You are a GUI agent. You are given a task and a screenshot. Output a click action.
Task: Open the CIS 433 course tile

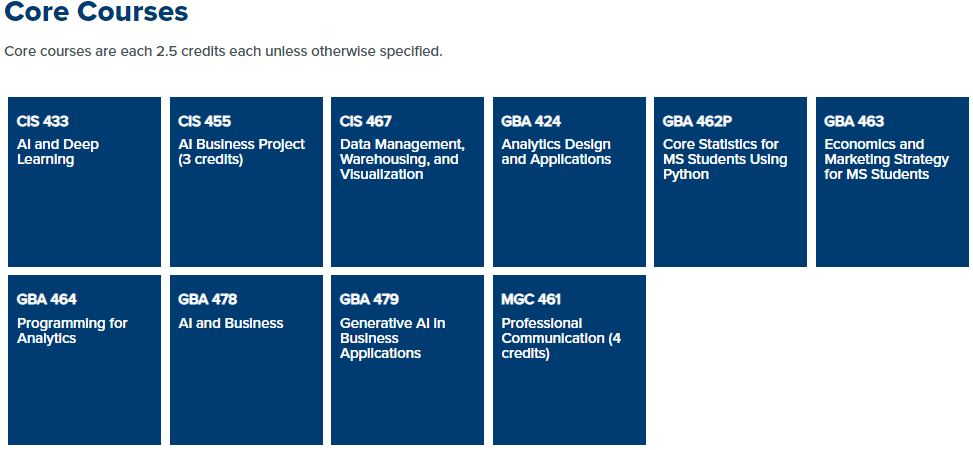click(84, 182)
